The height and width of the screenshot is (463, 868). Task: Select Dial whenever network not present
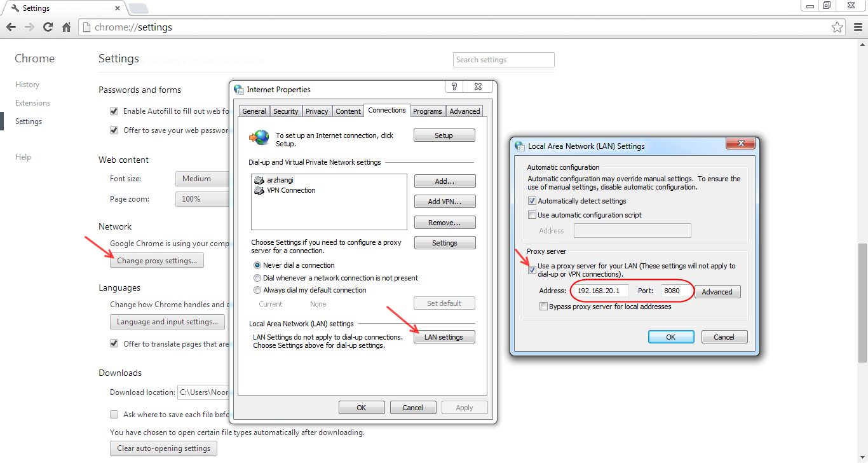coord(257,278)
